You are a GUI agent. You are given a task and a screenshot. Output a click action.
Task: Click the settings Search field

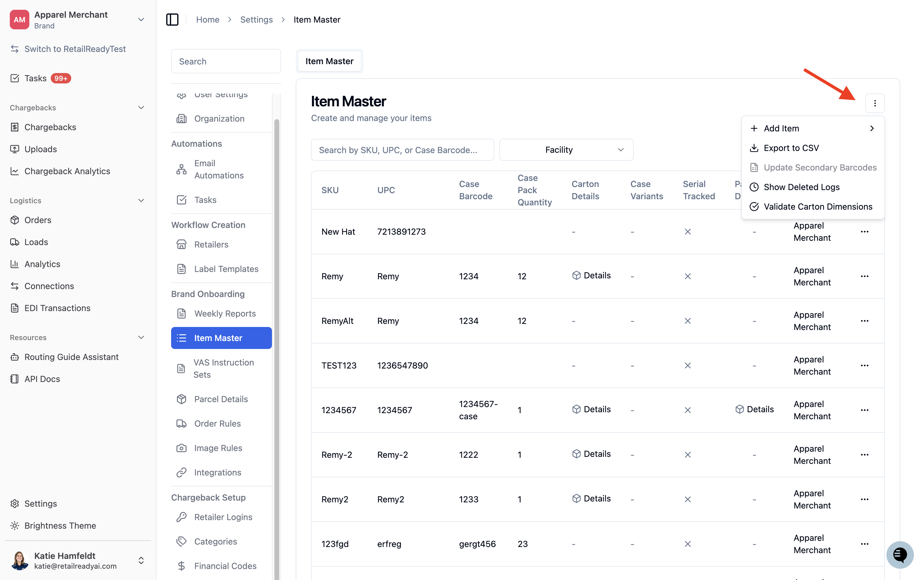[226, 61]
